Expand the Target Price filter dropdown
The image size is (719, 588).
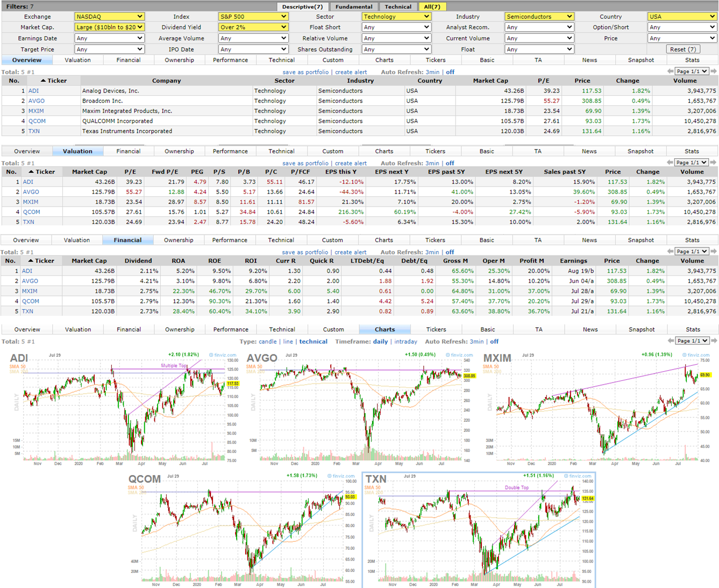109,49
